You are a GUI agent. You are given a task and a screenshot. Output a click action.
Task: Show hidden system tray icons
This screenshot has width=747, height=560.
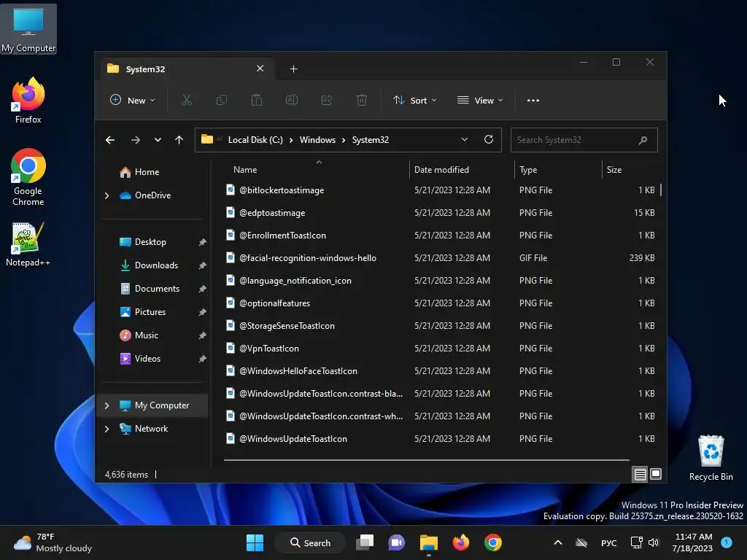[558, 542]
